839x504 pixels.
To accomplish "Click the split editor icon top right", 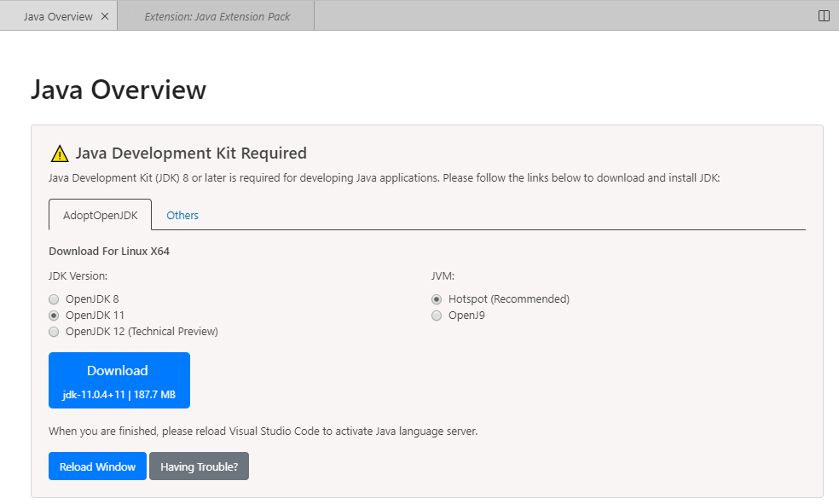I will 822,15.
